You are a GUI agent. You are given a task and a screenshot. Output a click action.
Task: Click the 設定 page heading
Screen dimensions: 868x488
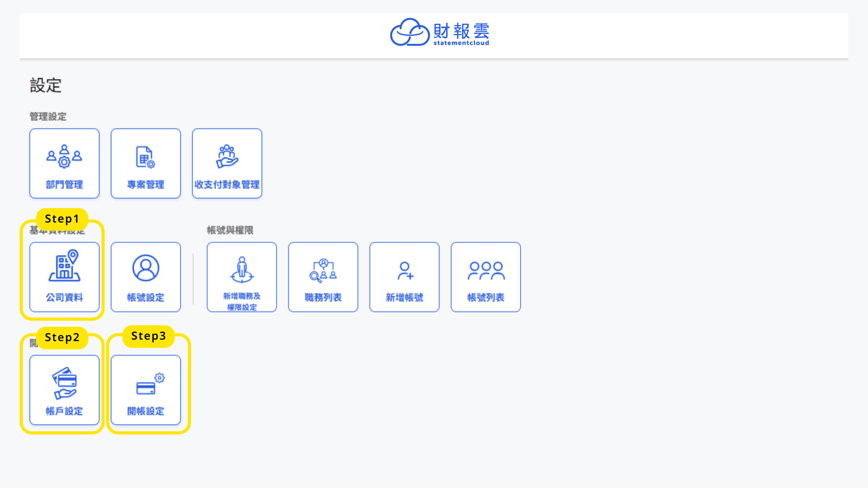coord(46,85)
